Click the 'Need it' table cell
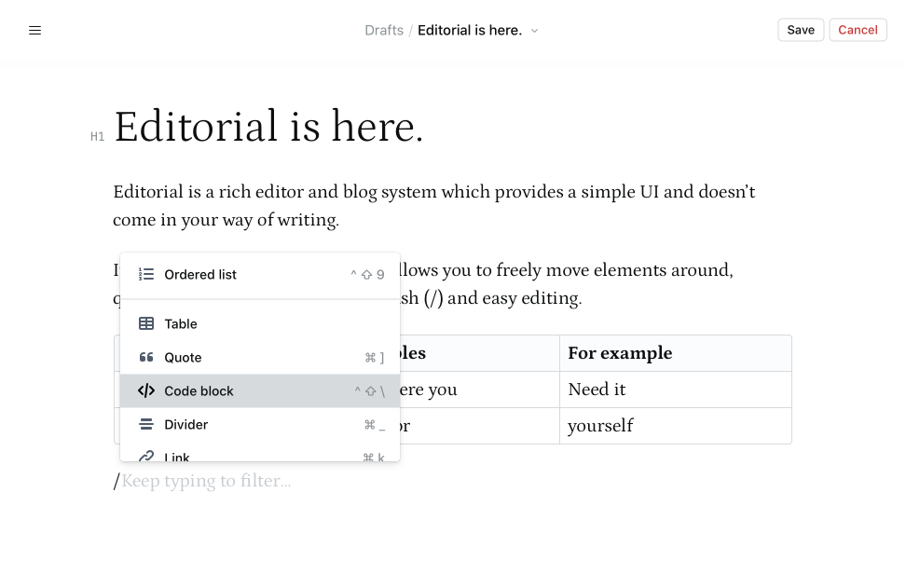 pos(676,390)
